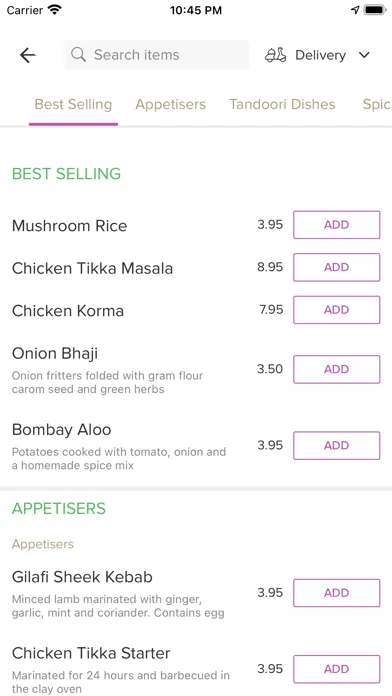This screenshot has height=696, width=392.
Task: Switch to the Appetisers tab
Action: click(170, 104)
